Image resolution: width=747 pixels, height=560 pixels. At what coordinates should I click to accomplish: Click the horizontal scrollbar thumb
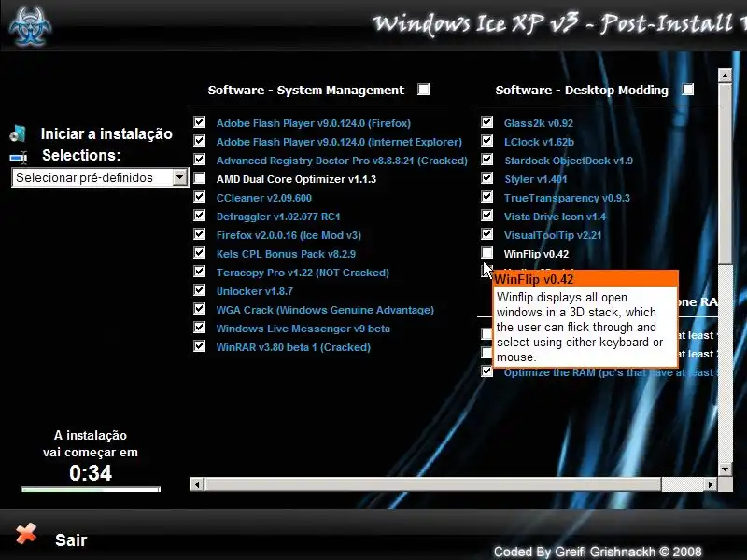point(432,484)
